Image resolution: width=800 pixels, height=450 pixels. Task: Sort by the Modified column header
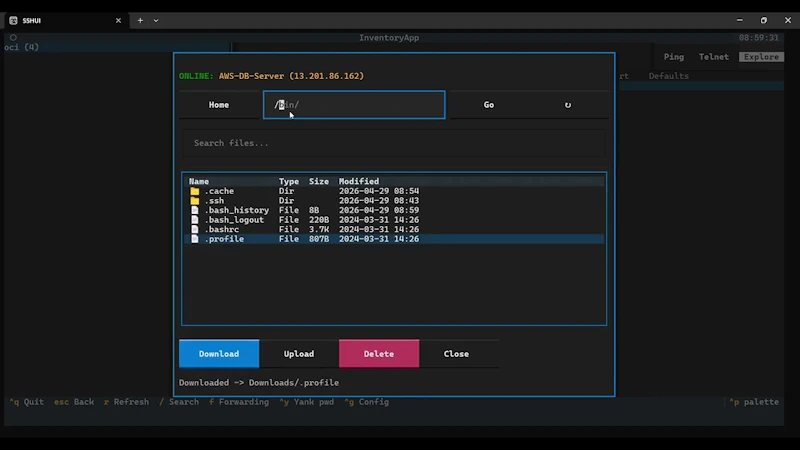point(359,181)
